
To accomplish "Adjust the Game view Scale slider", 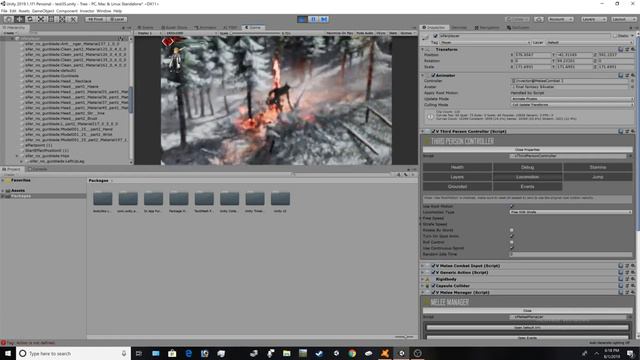I will [255, 33].
